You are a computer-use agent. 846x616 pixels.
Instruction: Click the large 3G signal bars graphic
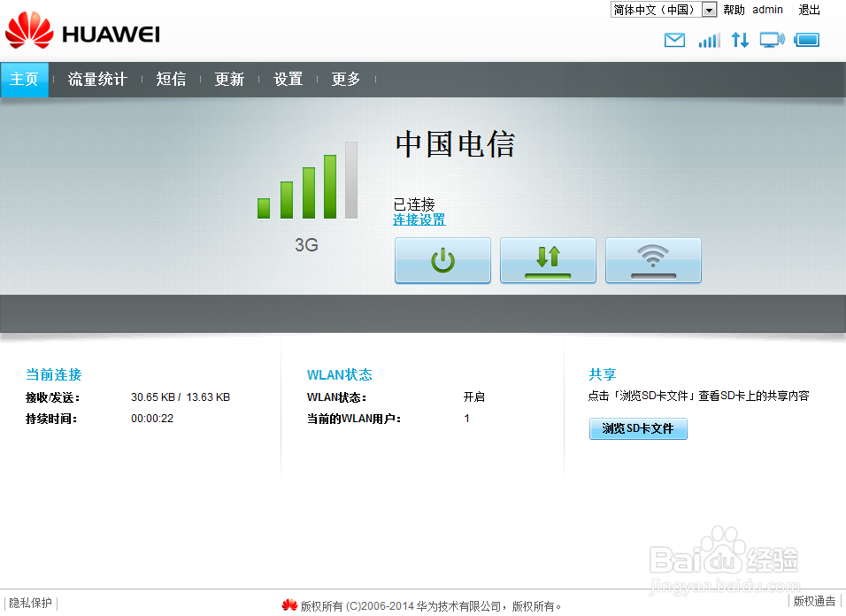[x=308, y=181]
